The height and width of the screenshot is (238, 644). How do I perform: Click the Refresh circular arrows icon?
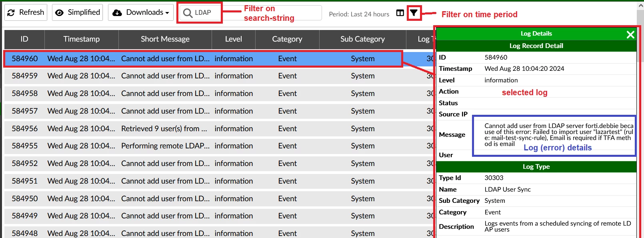point(11,13)
